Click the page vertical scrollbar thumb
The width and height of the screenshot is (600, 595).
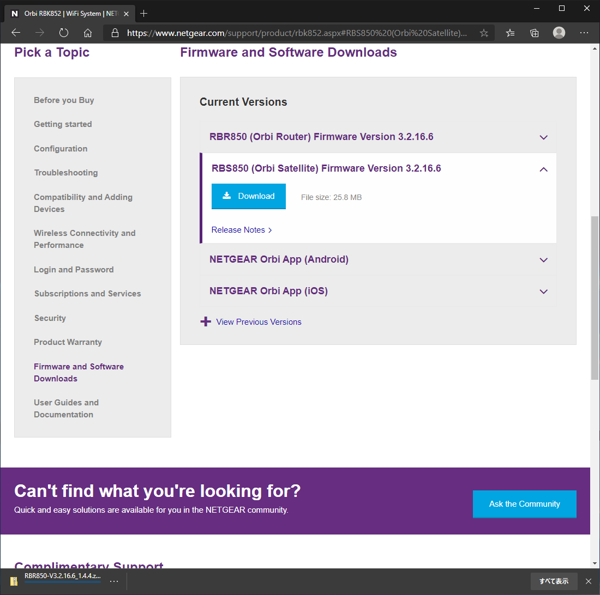(x=594, y=297)
